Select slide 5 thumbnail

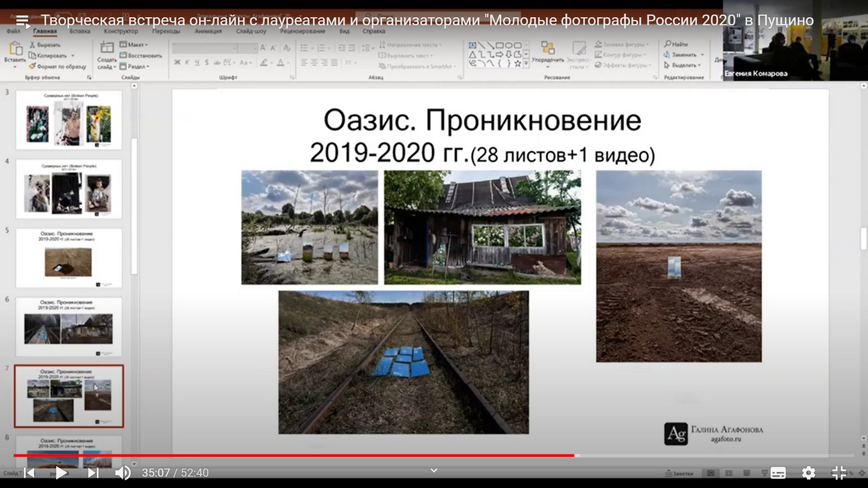(x=69, y=257)
